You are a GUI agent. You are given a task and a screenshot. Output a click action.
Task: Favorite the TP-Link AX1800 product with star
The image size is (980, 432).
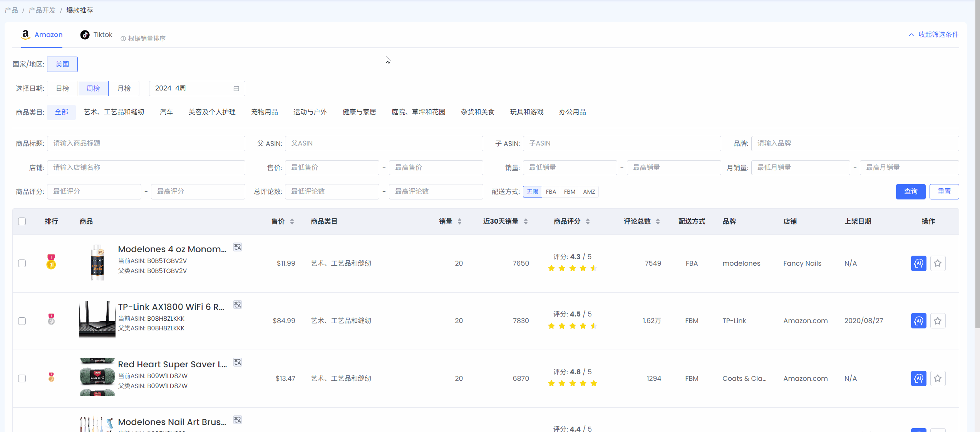[938, 321]
